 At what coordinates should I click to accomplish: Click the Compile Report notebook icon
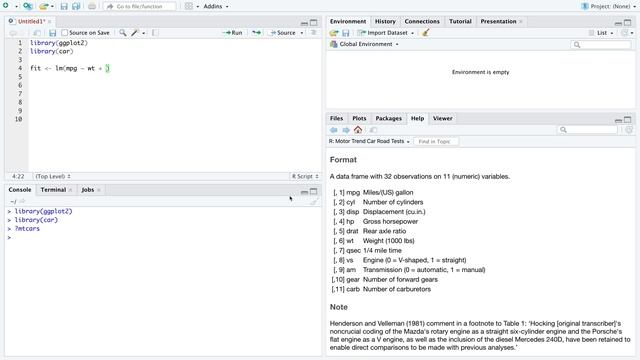155,33
